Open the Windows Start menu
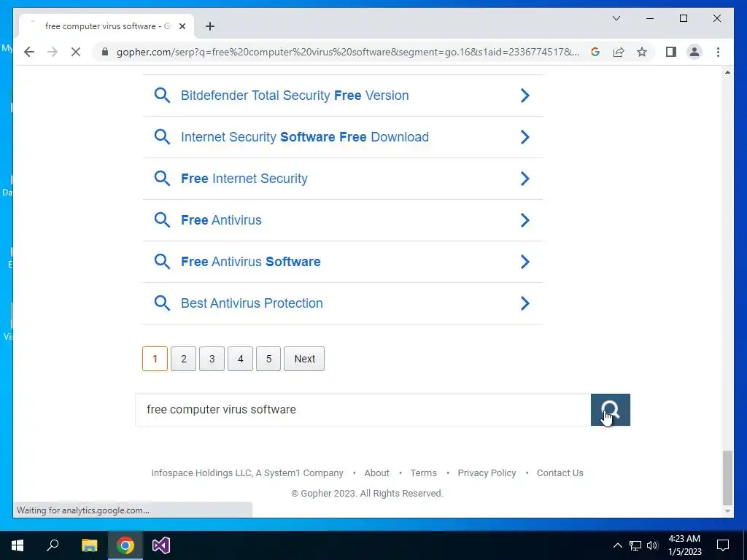747x560 pixels. [18, 545]
